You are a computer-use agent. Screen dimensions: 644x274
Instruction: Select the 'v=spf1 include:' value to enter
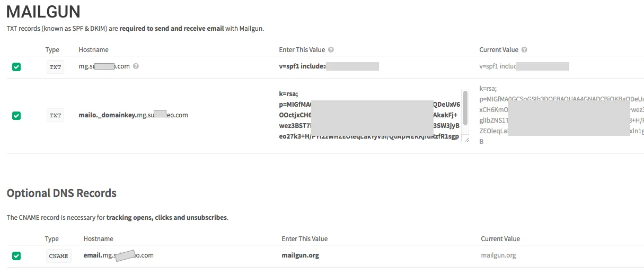click(x=306, y=66)
